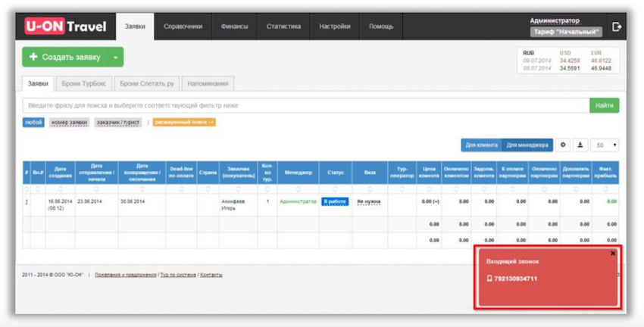The image size is (644, 327).
Task: Open the Контакты footer link
Action: 211,275
